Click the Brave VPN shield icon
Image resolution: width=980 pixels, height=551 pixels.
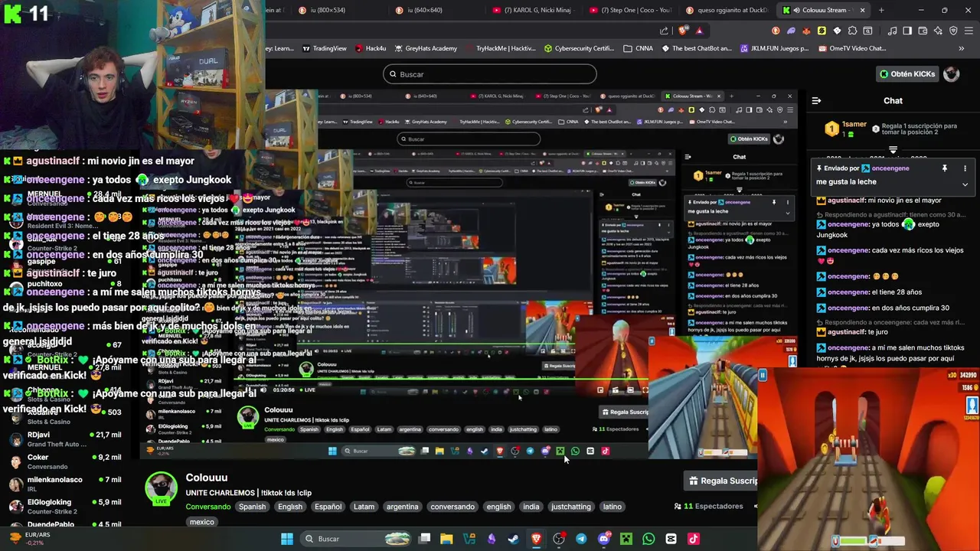tap(953, 31)
